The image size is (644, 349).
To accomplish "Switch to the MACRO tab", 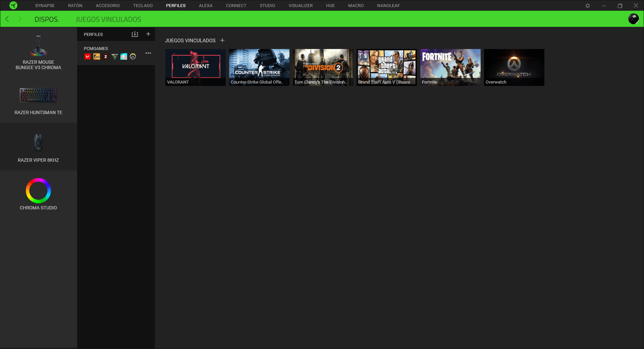I will point(356,5).
